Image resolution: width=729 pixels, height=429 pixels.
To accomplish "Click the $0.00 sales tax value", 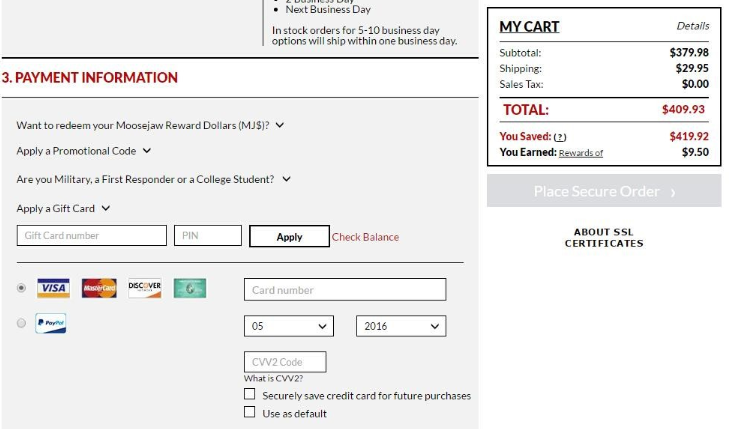I will (696, 84).
